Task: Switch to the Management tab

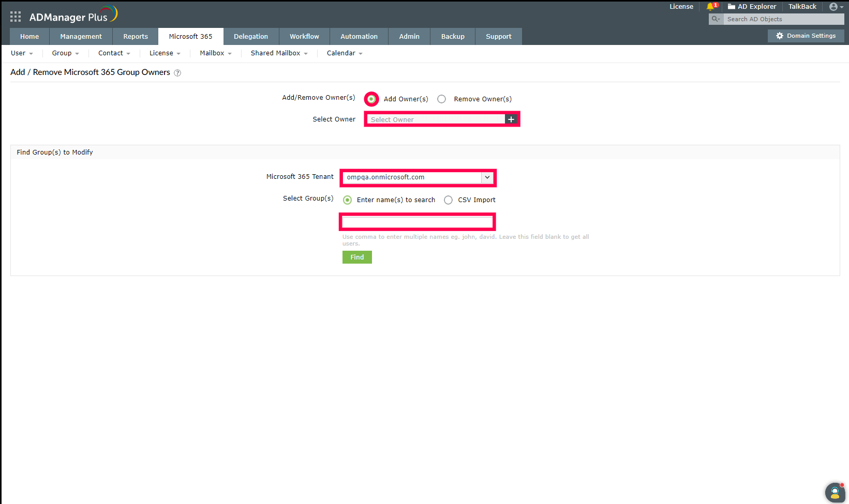Action: [x=81, y=36]
